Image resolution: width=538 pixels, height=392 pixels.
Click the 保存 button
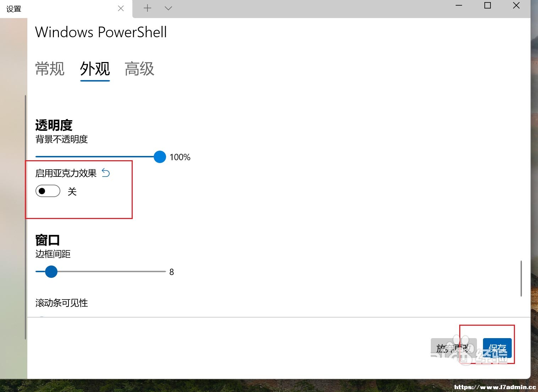[x=497, y=348]
